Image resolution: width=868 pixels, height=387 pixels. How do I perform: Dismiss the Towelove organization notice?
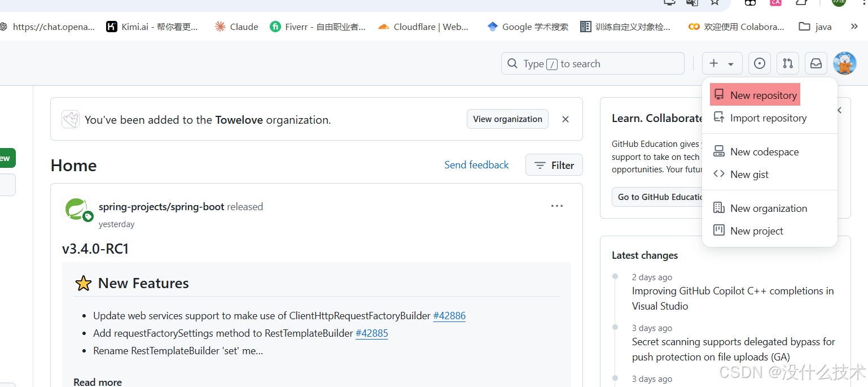[x=565, y=119]
